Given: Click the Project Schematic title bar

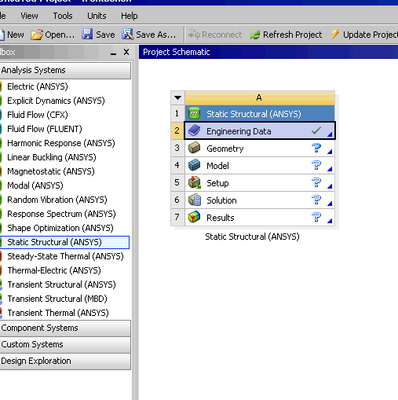Looking at the screenshot, I should click(268, 52).
